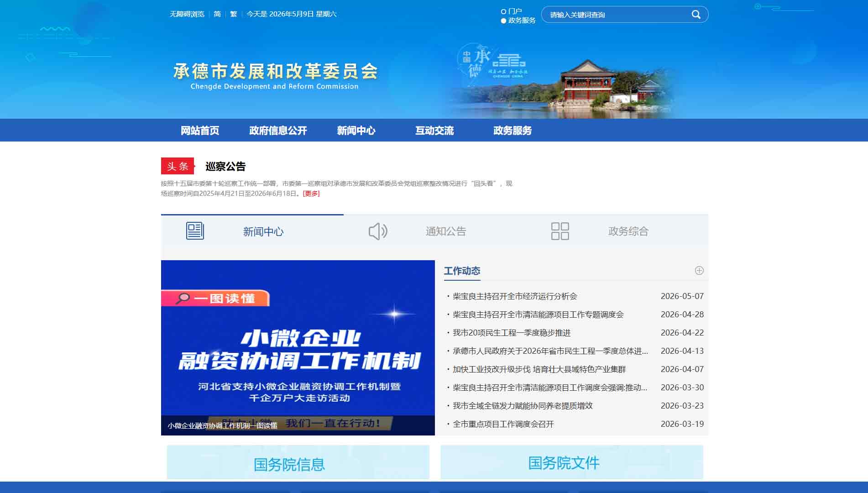This screenshot has width=868, height=493.
Task: Open the 国务院信息 banner
Action: 298,462
